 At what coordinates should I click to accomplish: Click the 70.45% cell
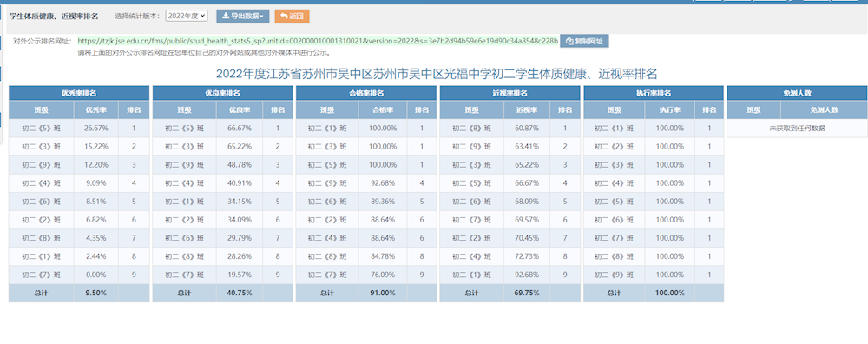tap(527, 238)
